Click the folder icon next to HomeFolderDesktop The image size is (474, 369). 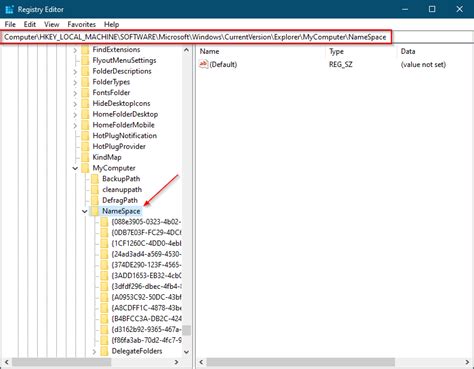[x=85, y=114]
